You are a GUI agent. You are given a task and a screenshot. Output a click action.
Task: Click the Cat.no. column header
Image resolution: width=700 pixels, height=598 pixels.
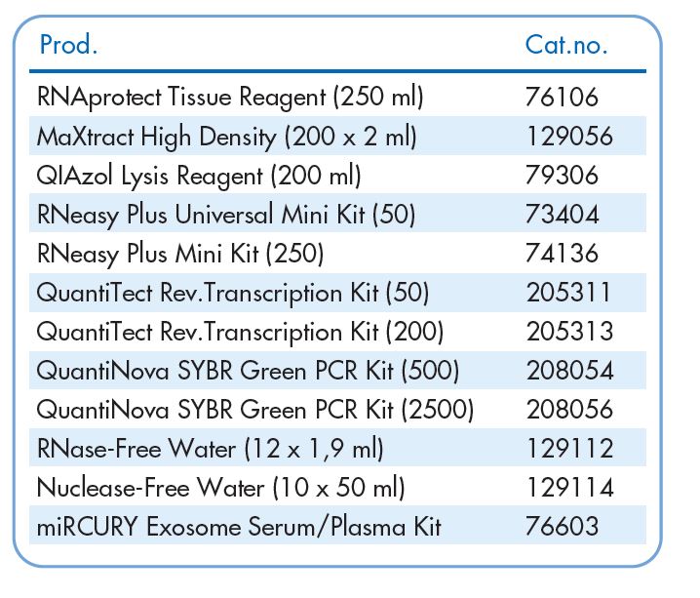pos(566,44)
